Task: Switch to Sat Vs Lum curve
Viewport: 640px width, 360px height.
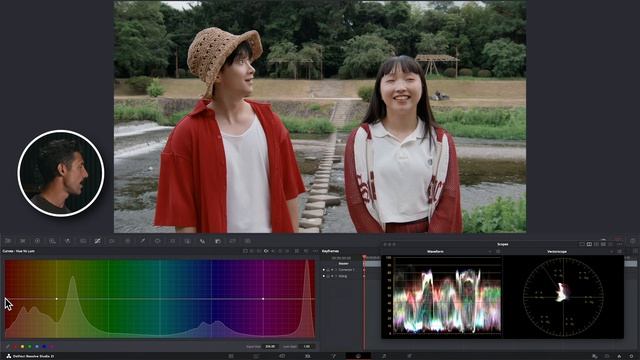Action: point(287,251)
